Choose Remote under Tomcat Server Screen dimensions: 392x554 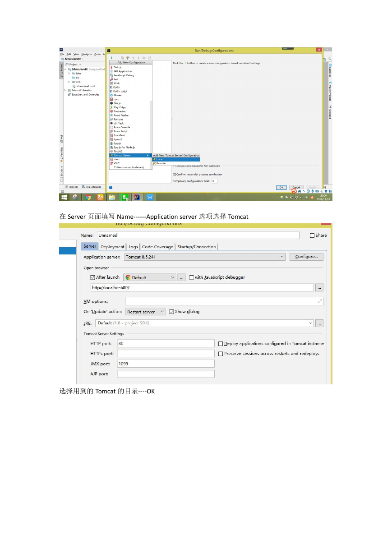176,163
